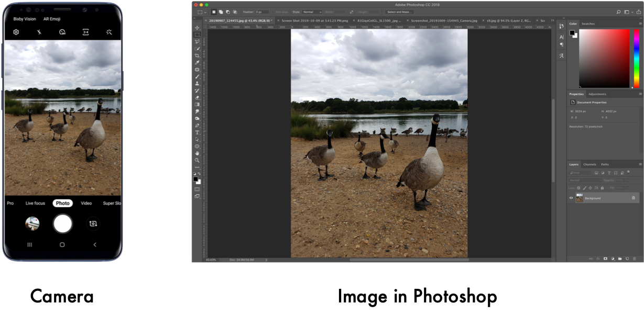Click the Feather input field
This screenshot has height=315, width=644.
point(262,12)
